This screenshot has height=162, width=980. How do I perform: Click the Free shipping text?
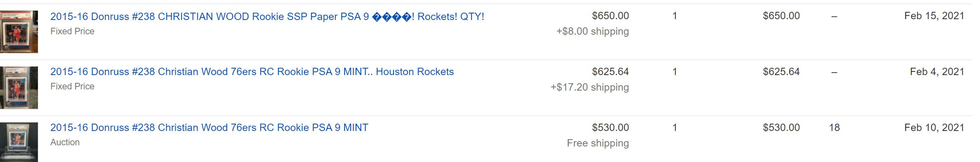coord(598,143)
